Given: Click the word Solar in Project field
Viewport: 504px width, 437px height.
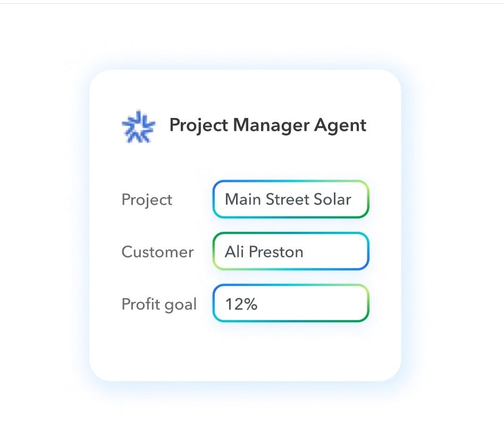Looking at the screenshot, I should click(333, 199).
